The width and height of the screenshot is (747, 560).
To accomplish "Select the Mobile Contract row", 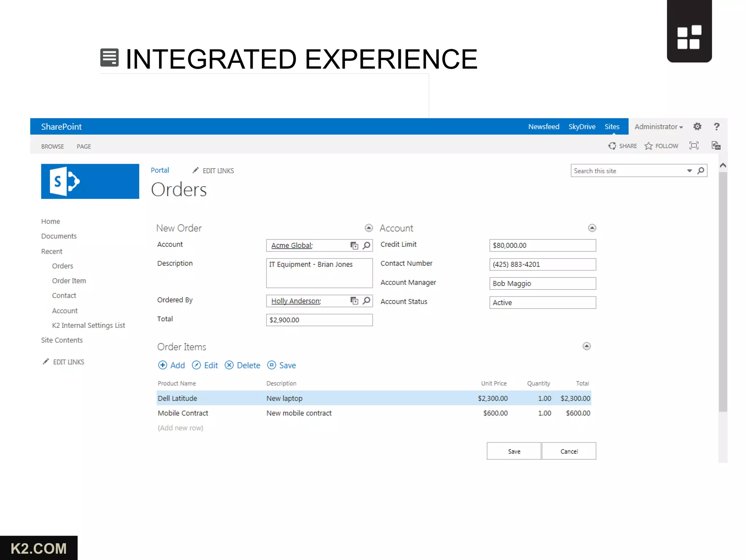I will tap(374, 413).
